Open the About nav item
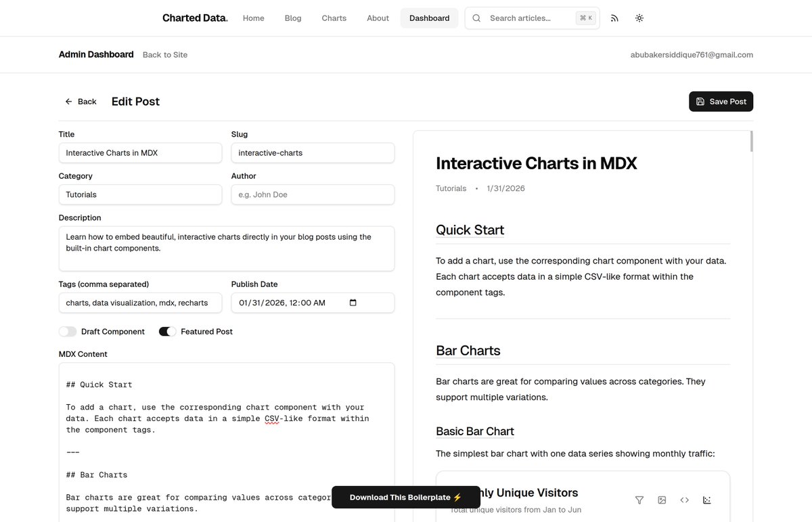Image resolution: width=812 pixels, height=522 pixels. [378, 18]
